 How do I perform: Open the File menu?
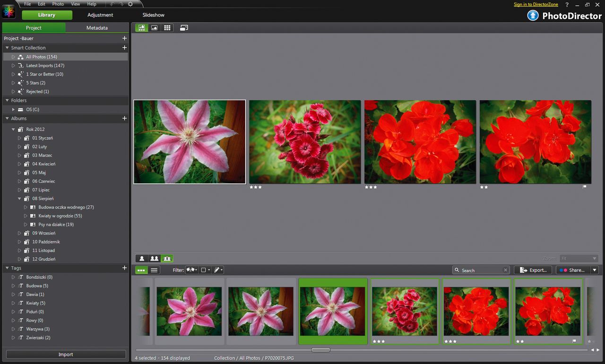coord(27,4)
